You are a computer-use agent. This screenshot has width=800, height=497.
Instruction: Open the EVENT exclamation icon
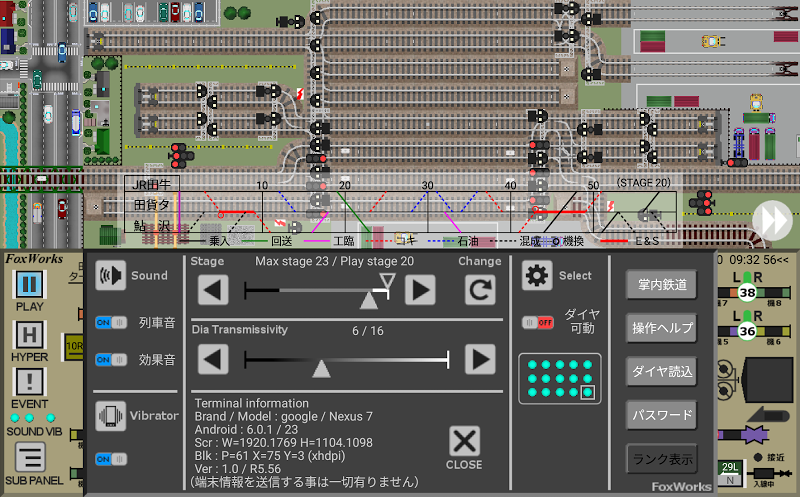(29, 382)
